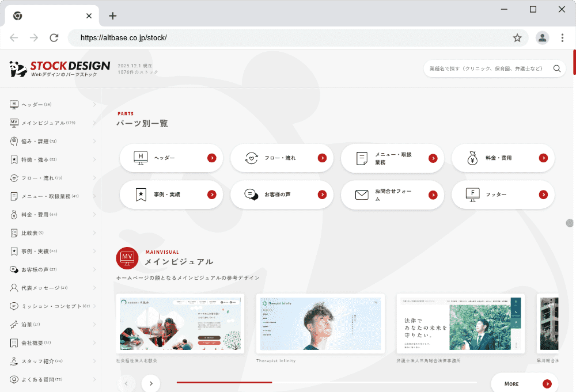
Task: Click the industry search input field
Action: pyautogui.click(x=487, y=68)
